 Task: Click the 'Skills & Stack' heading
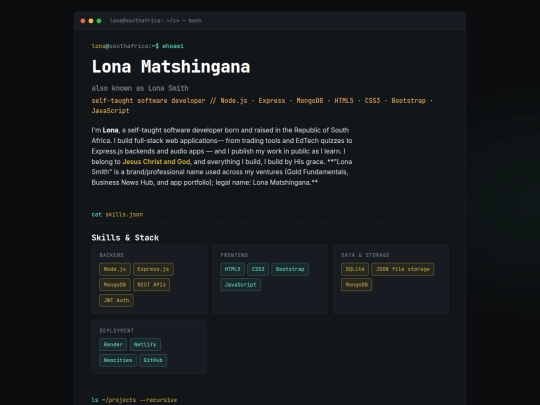(x=125, y=238)
